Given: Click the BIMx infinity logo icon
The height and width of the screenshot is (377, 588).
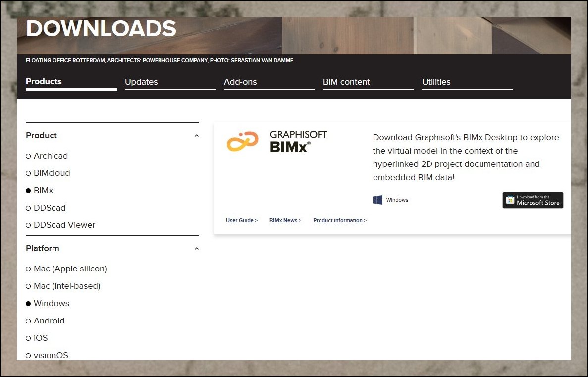Looking at the screenshot, I should [243, 141].
